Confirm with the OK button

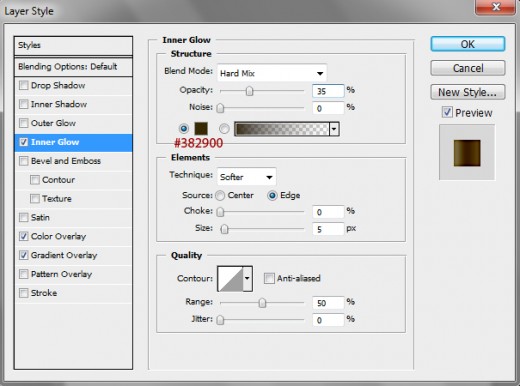[468, 44]
